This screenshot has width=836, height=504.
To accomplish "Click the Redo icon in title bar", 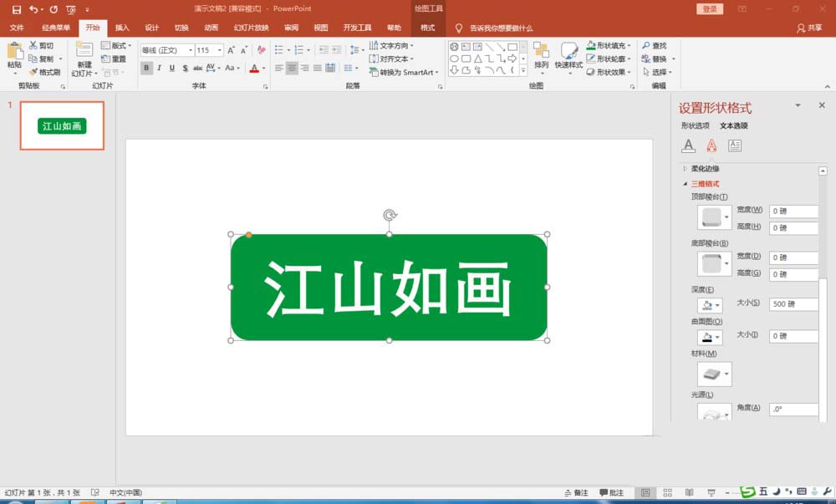I will pyautogui.click(x=54, y=9).
